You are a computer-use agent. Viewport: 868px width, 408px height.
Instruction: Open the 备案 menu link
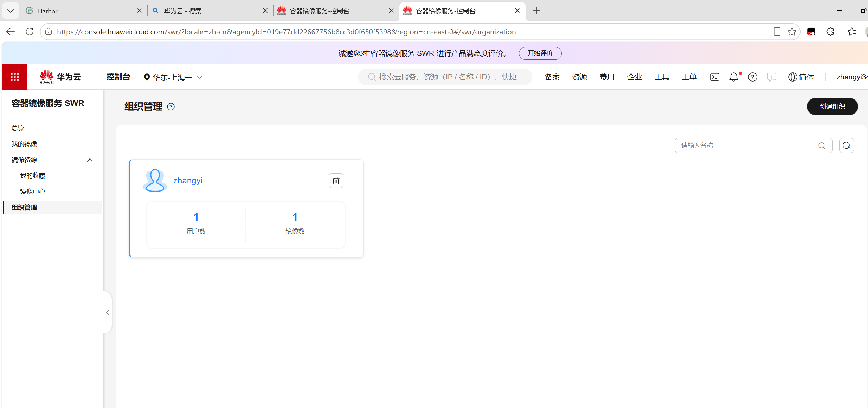pyautogui.click(x=552, y=77)
